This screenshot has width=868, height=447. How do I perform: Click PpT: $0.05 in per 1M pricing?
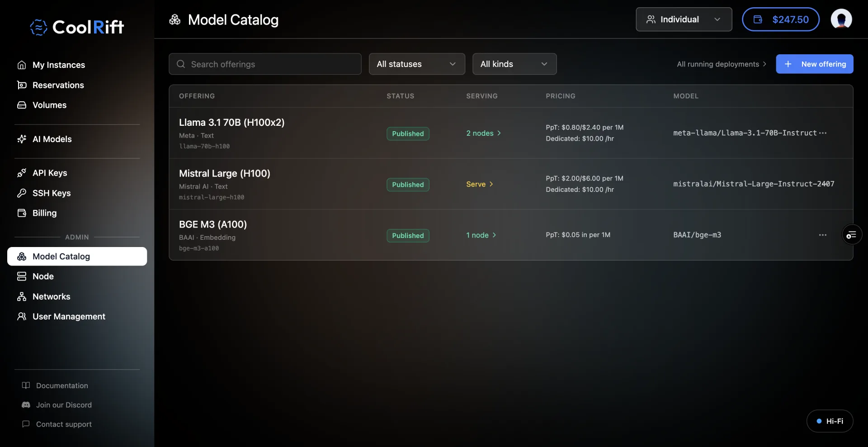pos(578,235)
